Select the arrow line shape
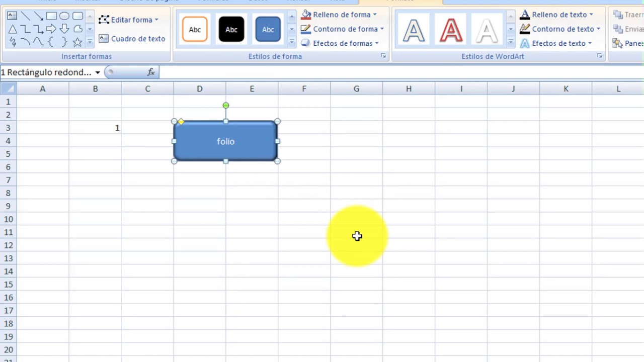644x362 pixels. (38, 16)
